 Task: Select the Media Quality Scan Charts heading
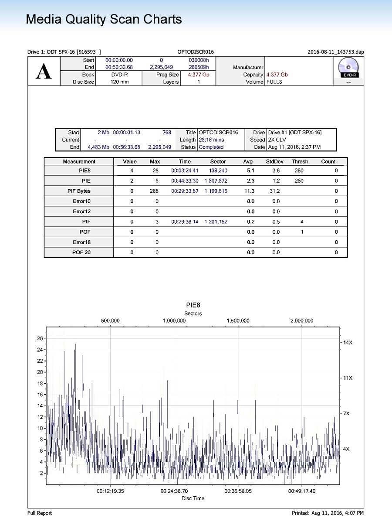(x=104, y=20)
